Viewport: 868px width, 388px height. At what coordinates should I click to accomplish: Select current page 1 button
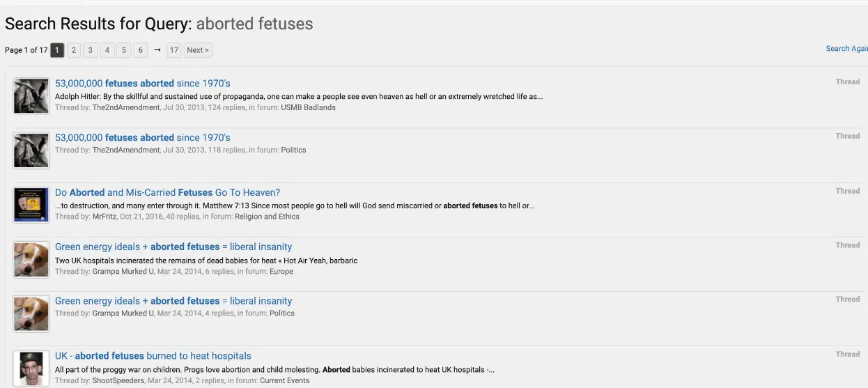(57, 50)
